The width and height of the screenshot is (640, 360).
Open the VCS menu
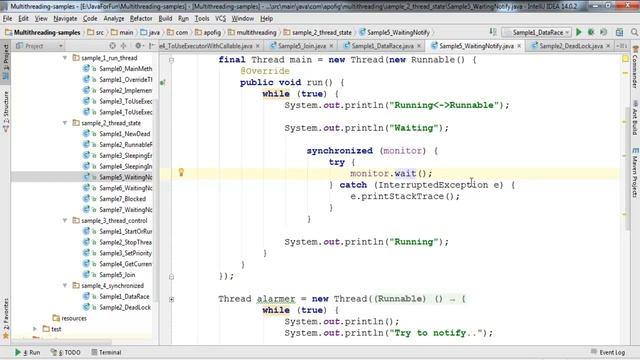[x=220, y=18]
